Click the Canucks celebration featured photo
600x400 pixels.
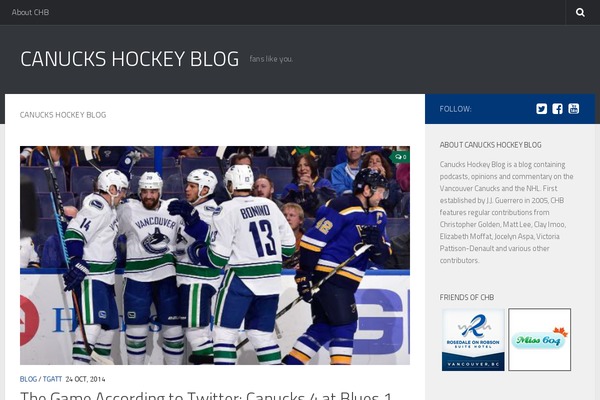click(215, 255)
